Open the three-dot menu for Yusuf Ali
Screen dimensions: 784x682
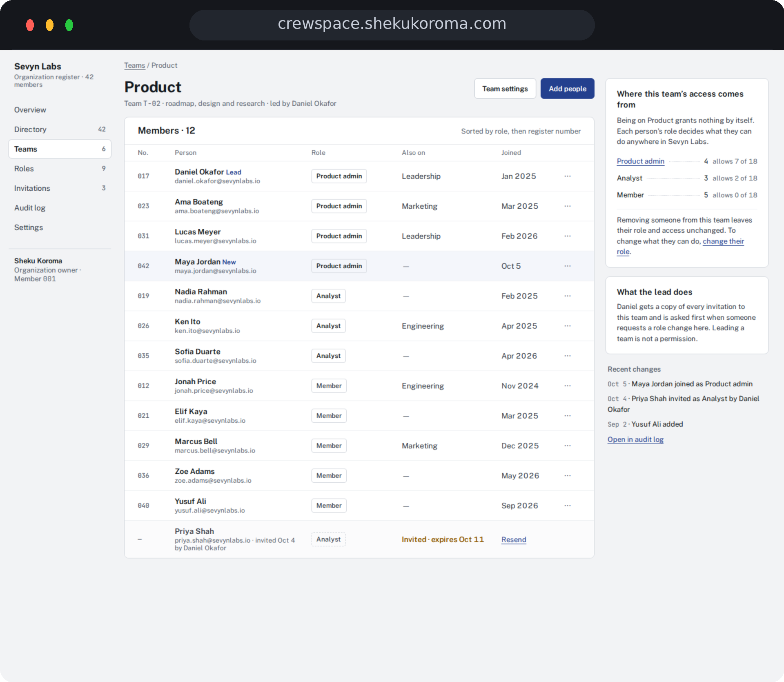coord(568,506)
